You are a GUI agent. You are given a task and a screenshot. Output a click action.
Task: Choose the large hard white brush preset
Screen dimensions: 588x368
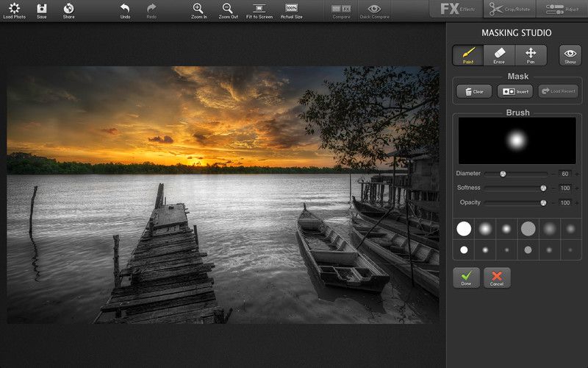click(x=464, y=229)
